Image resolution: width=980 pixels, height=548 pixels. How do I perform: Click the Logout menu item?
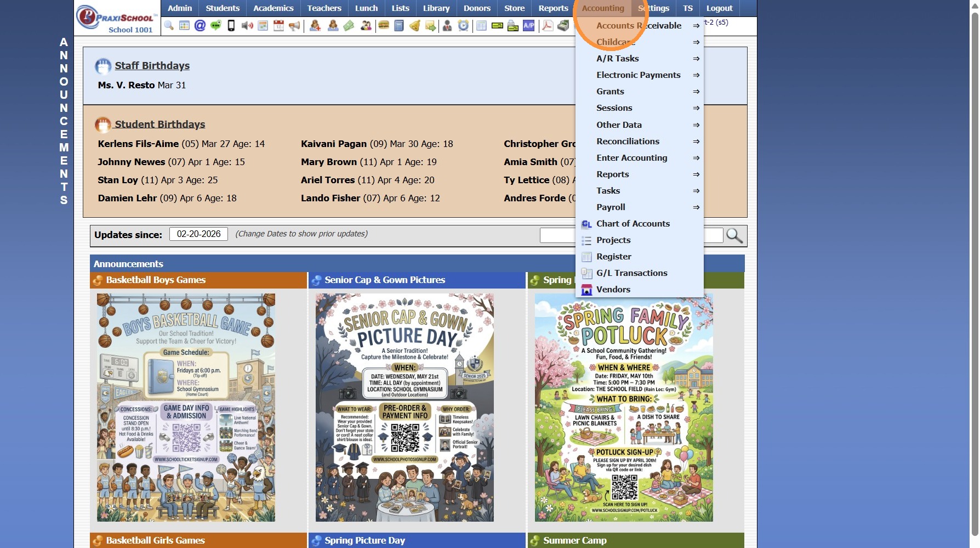719,8
